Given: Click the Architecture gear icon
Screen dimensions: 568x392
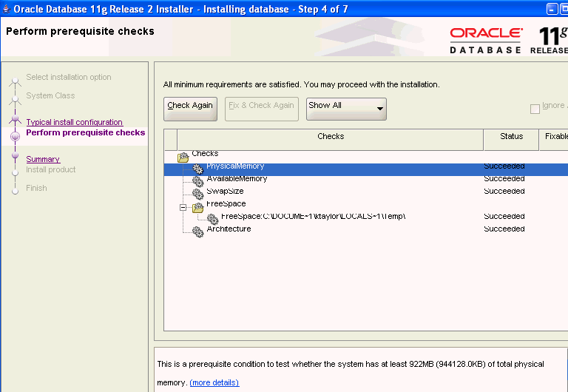Looking at the screenshot, I should [197, 232].
